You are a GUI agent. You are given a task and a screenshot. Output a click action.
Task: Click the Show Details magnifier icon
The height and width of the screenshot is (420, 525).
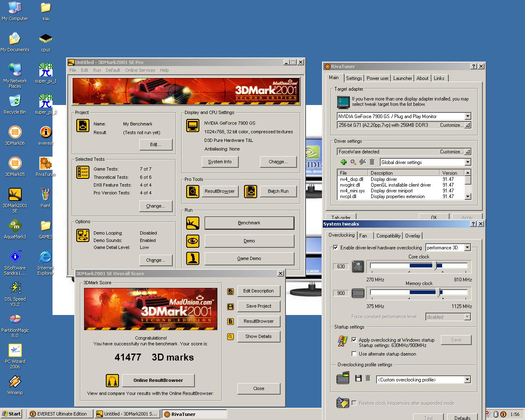[231, 337]
